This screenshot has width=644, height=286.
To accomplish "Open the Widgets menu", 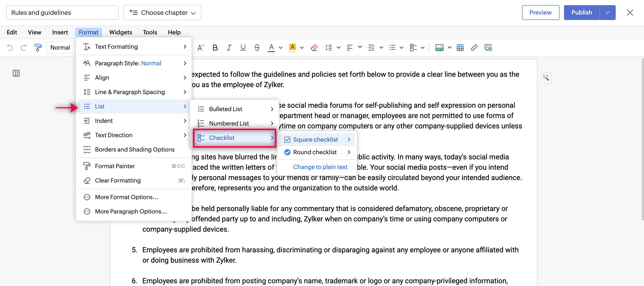I will click(x=120, y=32).
